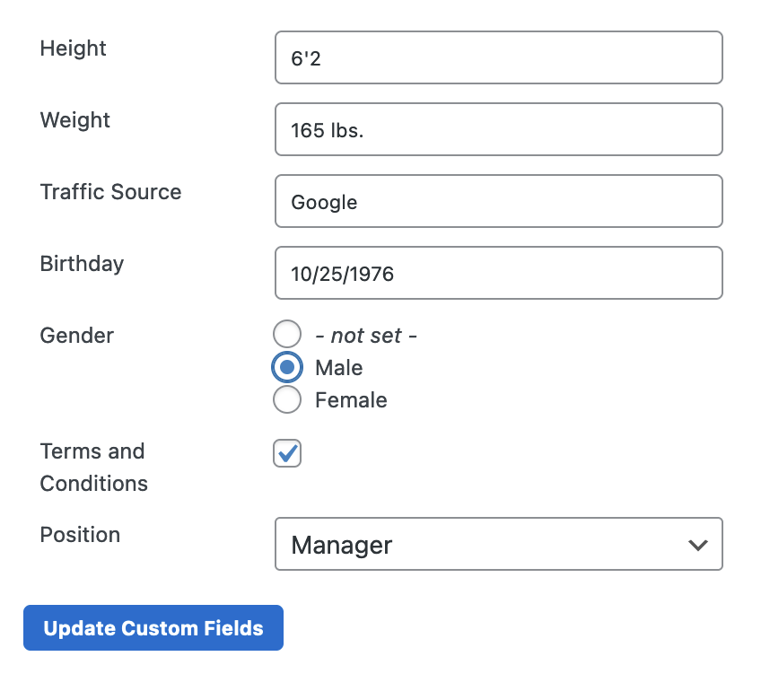Click the Weight label text

[x=75, y=120]
